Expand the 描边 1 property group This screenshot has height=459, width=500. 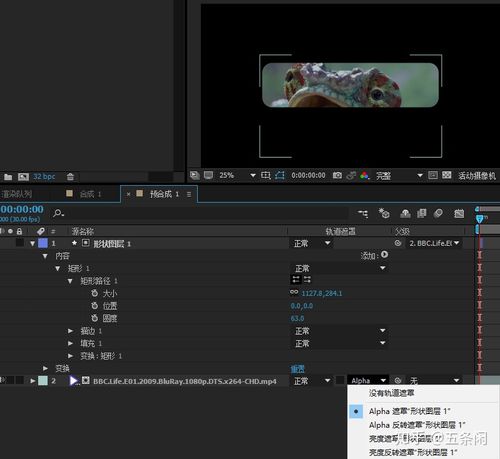pos(70,331)
